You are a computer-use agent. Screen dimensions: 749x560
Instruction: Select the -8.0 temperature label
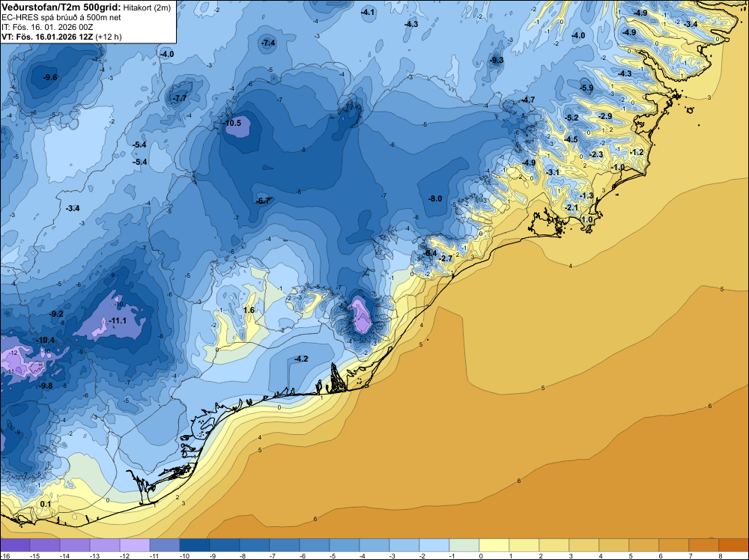point(434,198)
